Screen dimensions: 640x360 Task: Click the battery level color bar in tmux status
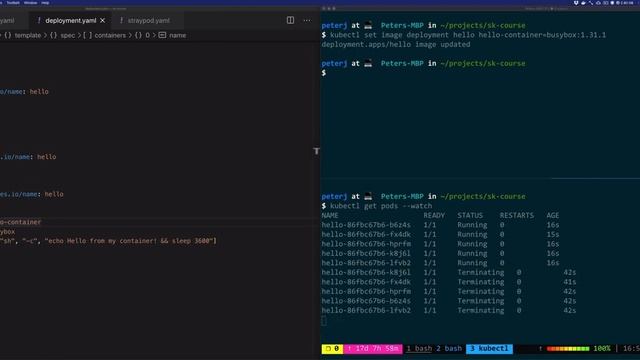568,349
